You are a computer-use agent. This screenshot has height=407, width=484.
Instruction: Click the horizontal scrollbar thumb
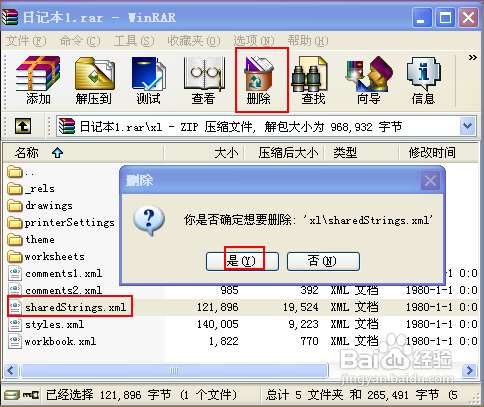(174, 370)
